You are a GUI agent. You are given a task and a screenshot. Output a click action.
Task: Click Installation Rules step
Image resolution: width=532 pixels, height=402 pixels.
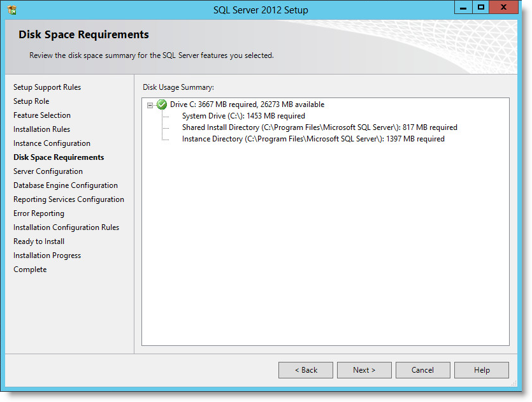click(42, 129)
